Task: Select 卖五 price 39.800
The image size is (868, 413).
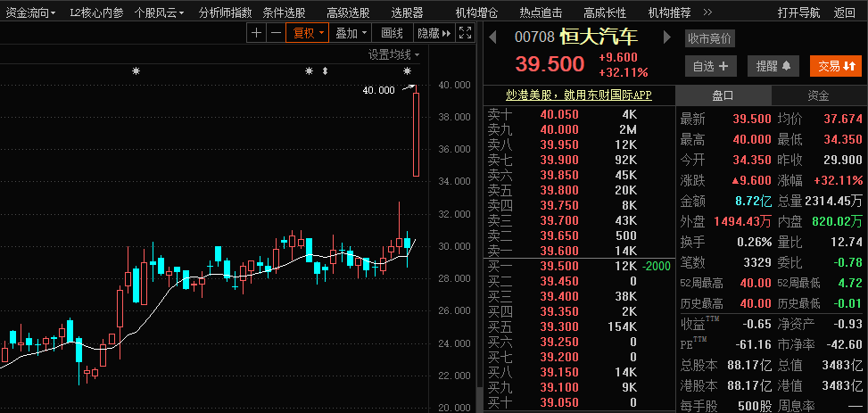Action: tap(559, 190)
